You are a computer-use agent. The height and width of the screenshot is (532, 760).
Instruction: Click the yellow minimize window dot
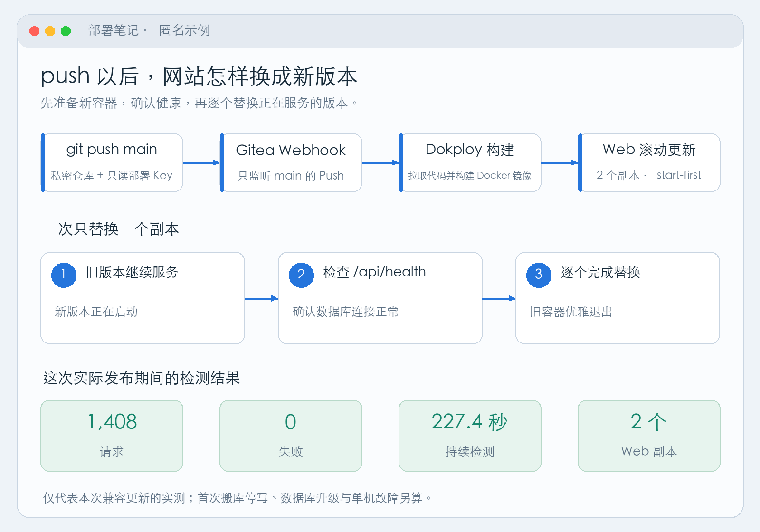pos(50,31)
